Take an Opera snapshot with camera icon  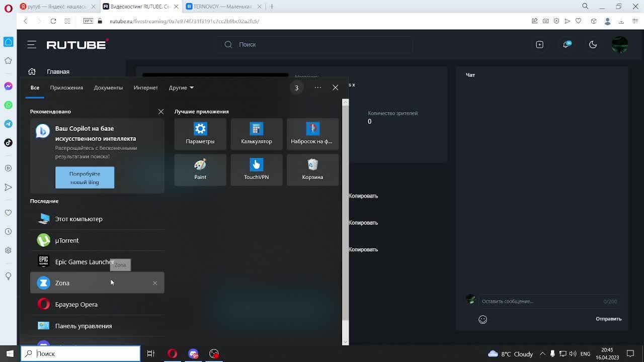(x=546, y=21)
